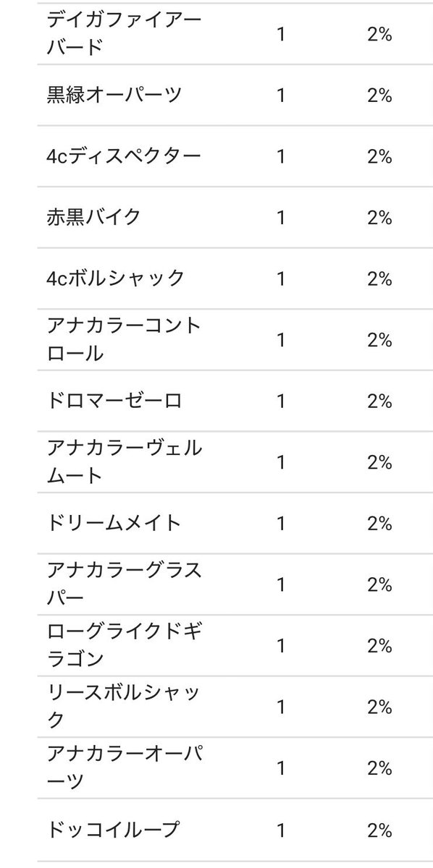Click the アナカラーコントロール entry

coord(124,339)
